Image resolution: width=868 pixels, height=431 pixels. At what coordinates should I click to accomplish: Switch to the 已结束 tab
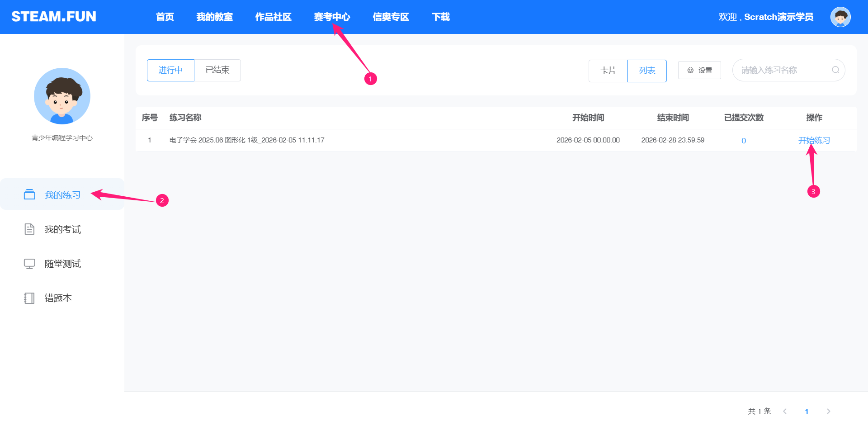click(217, 70)
